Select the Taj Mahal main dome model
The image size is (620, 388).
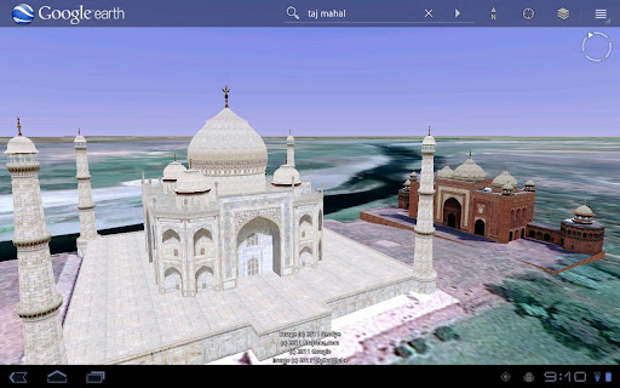(227, 142)
